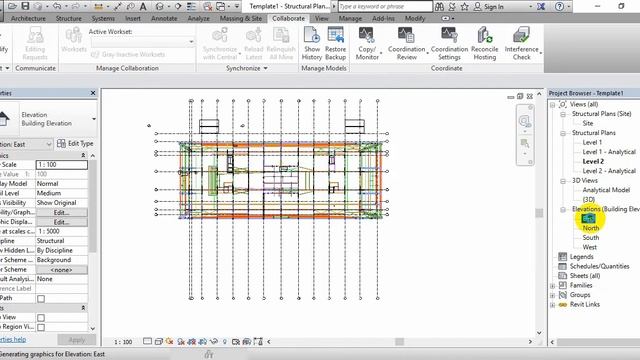The width and height of the screenshot is (640, 360).
Task: Run Interference Check tool
Action: point(522,43)
